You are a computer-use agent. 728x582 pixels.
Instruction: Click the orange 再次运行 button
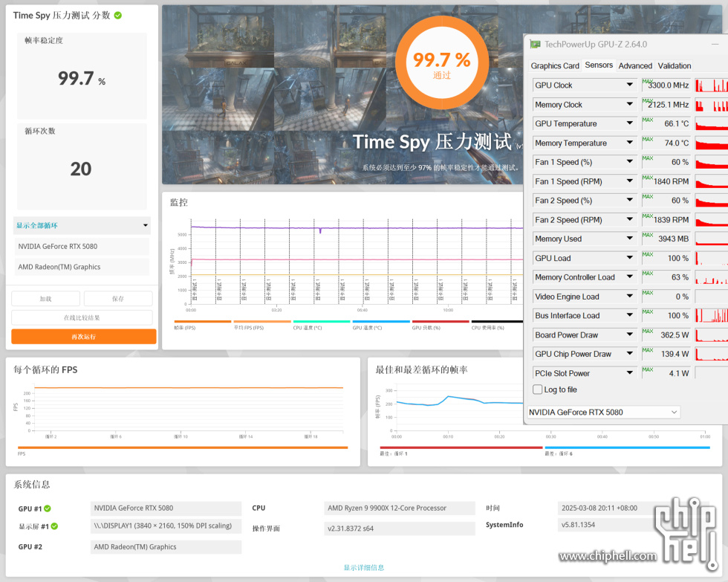coord(83,337)
